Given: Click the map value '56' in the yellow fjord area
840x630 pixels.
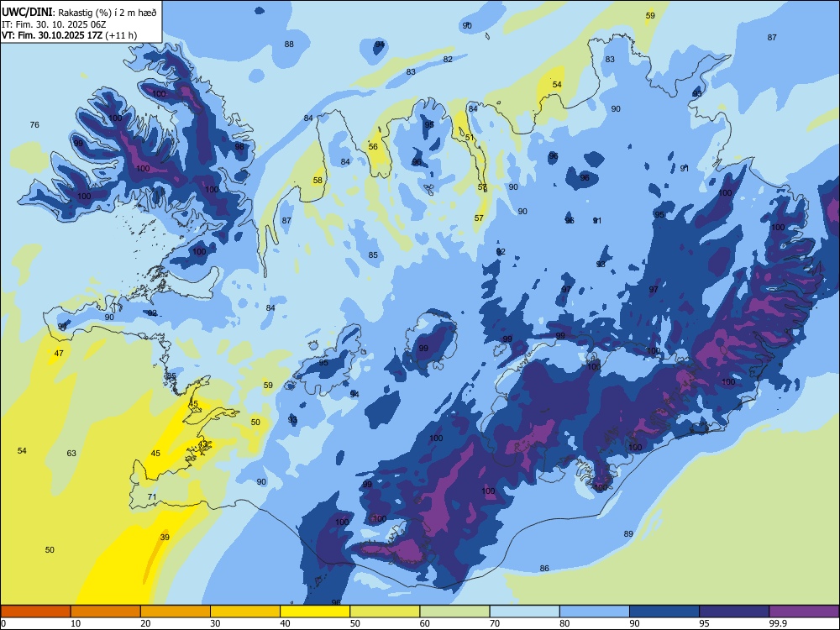Looking at the screenshot, I should [374, 147].
